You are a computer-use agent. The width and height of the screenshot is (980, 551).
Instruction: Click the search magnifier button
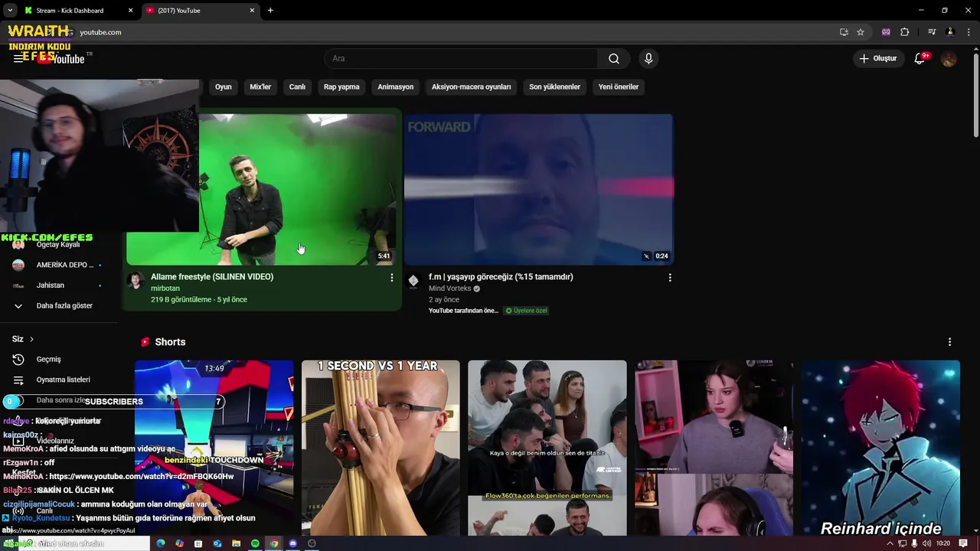click(x=614, y=59)
